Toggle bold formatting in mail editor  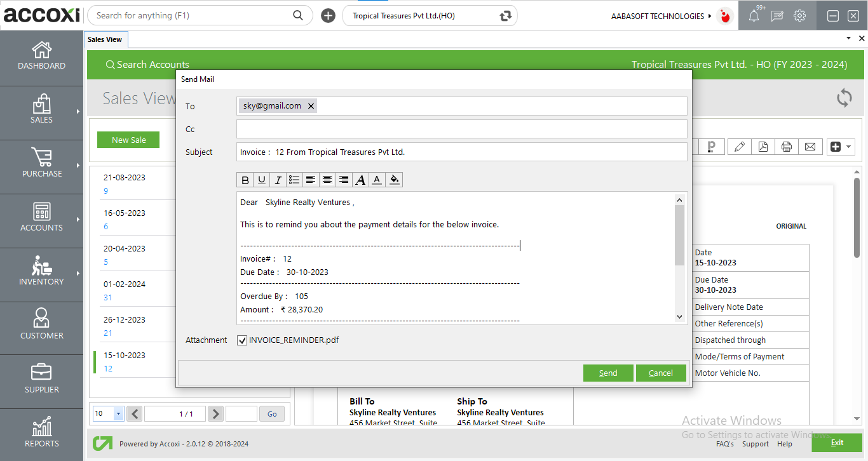245,180
